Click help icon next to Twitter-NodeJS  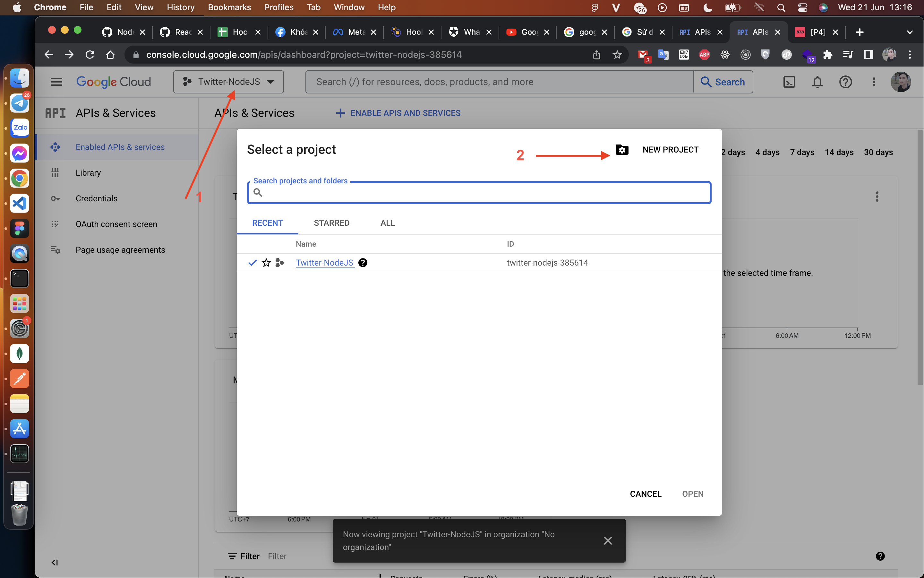(x=363, y=263)
